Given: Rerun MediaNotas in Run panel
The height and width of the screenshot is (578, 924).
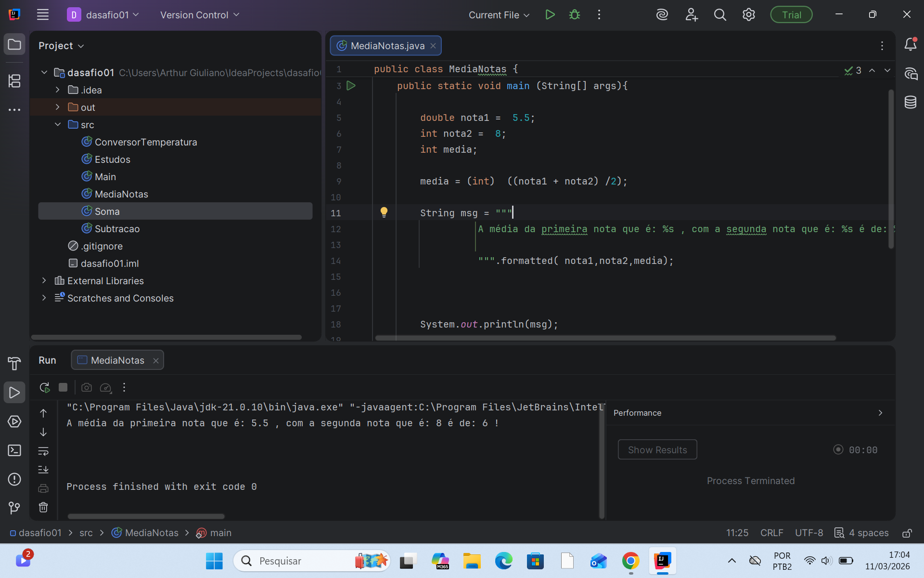Looking at the screenshot, I should point(44,387).
